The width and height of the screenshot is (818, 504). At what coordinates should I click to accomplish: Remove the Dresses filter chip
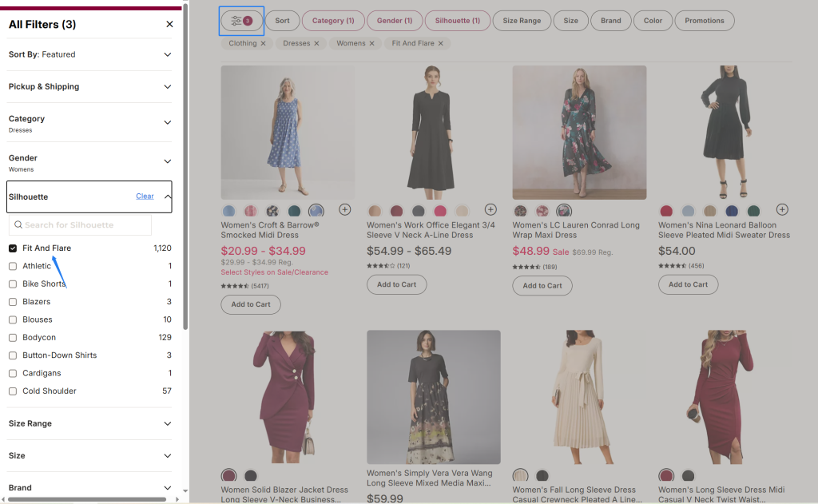tap(316, 43)
